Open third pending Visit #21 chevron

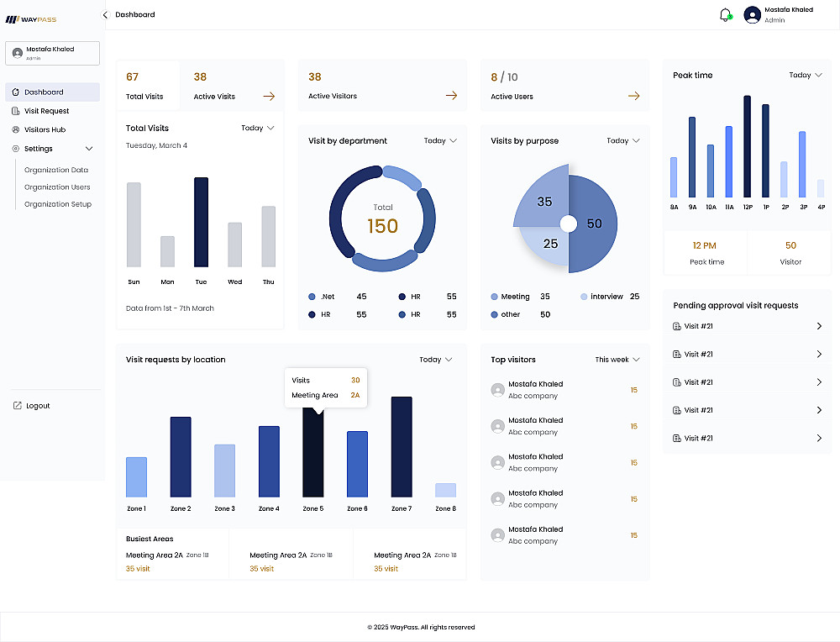819,382
